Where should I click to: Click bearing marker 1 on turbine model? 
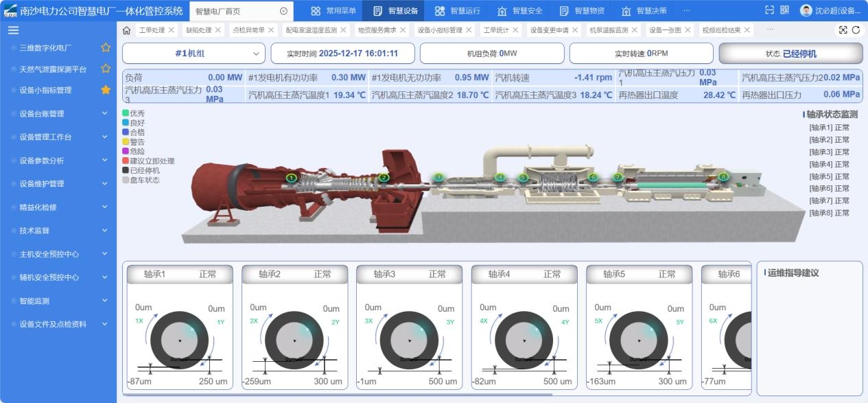point(291,178)
